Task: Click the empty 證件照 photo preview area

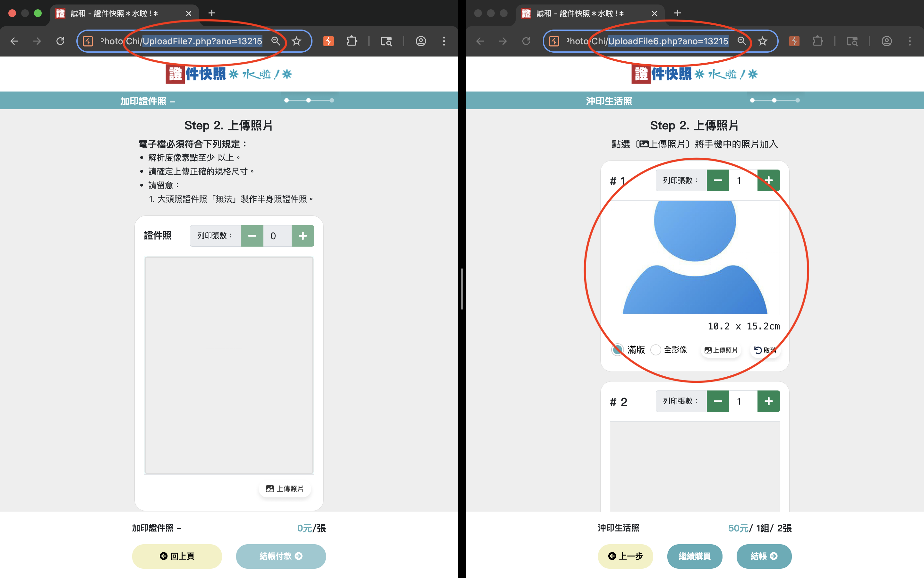Action: pos(229,365)
